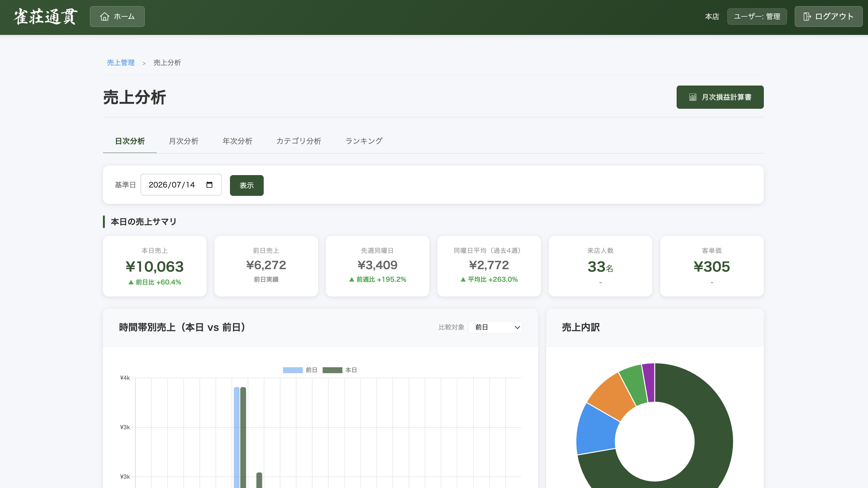The width and height of the screenshot is (868, 488).
Task: Click the 売上内訳 panel title
Action: click(x=581, y=327)
